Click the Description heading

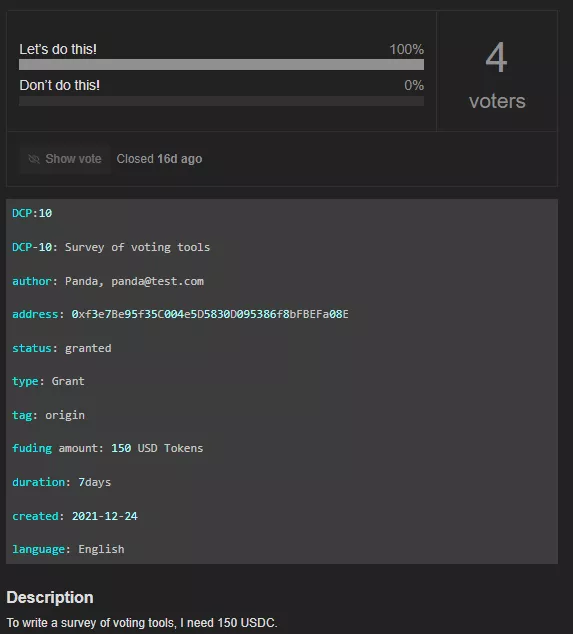(50, 598)
